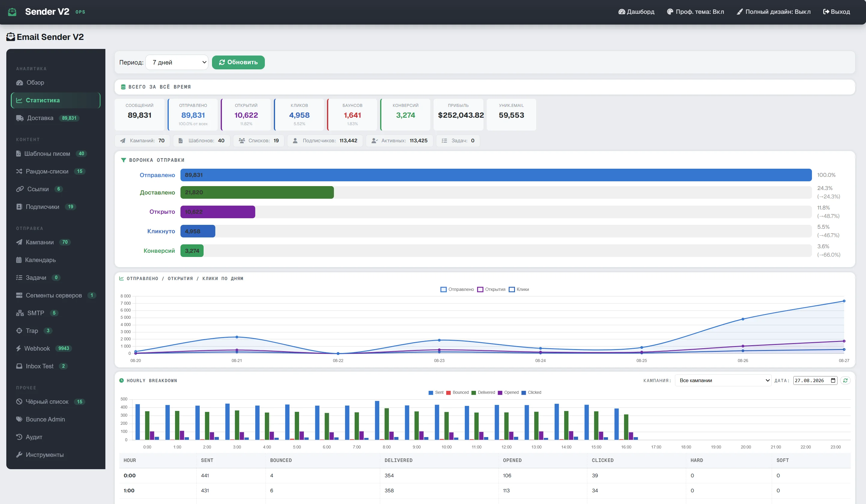Viewport: 866px width, 504px height.
Task: Click the Шаблоны писем document icon
Action: (x=19, y=154)
